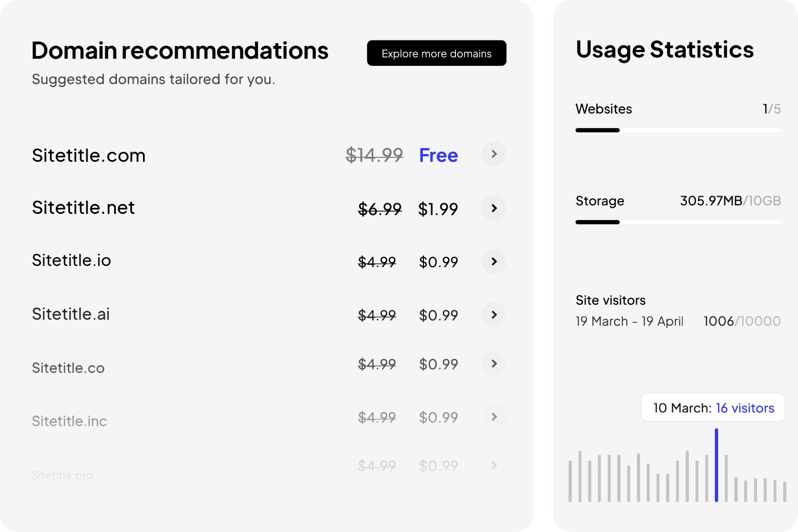This screenshot has width=798, height=532.
Task: Click the Explore more domains button
Action: 436,53
